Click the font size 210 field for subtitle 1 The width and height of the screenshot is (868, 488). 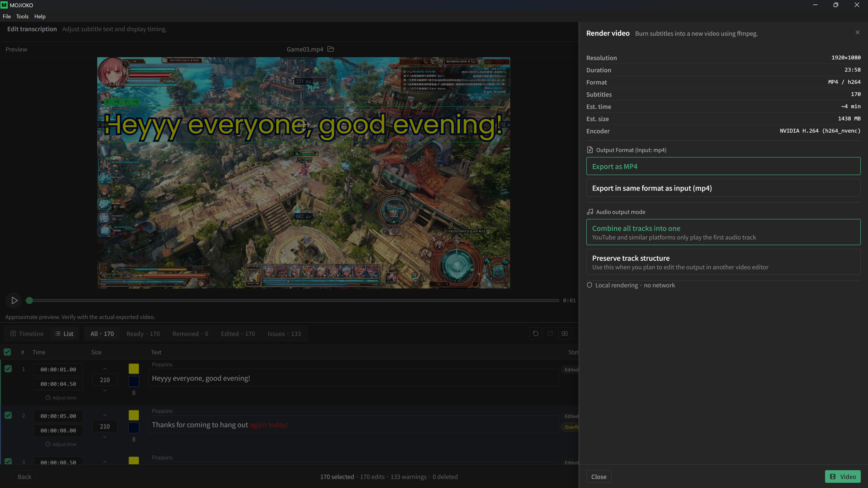coord(105,380)
